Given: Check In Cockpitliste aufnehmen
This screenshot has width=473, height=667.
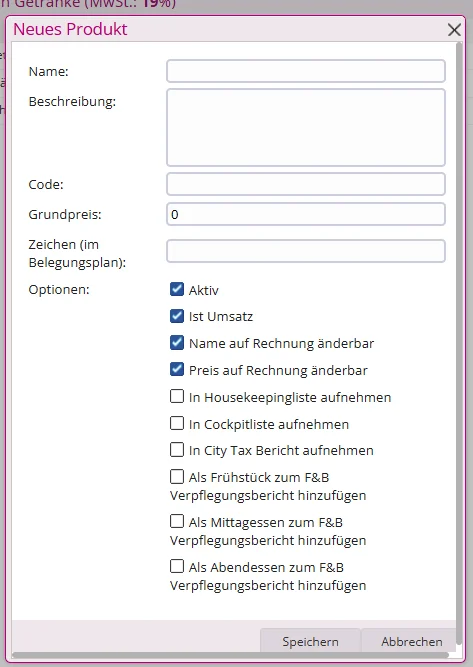Looking at the screenshot, I should (177, 423).
